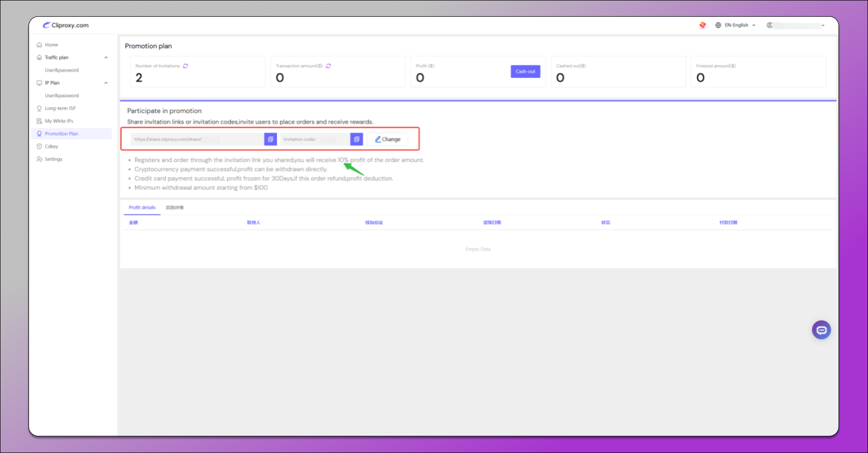
Task: Select the Traffic plan icon
Action: point(39,57)
